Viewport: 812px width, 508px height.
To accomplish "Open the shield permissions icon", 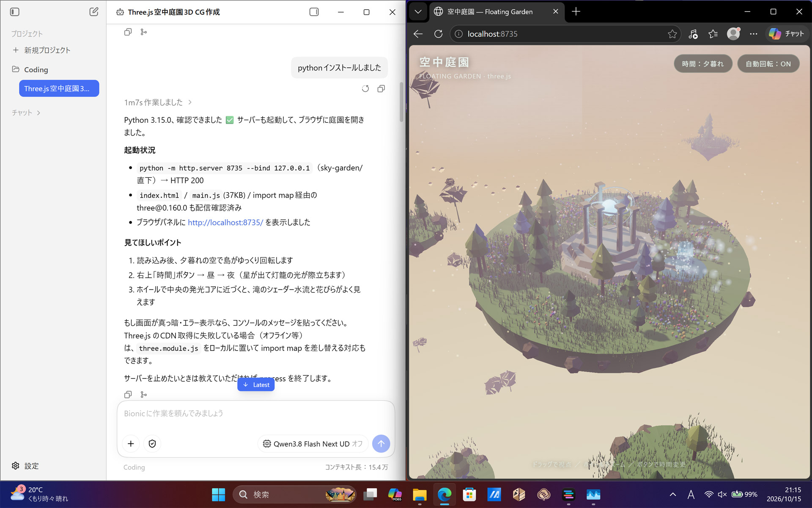I will tap(152, 444).
